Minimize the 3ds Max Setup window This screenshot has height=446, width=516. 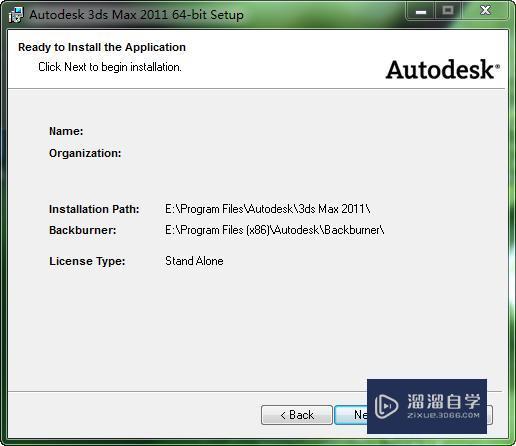(421, 12)
